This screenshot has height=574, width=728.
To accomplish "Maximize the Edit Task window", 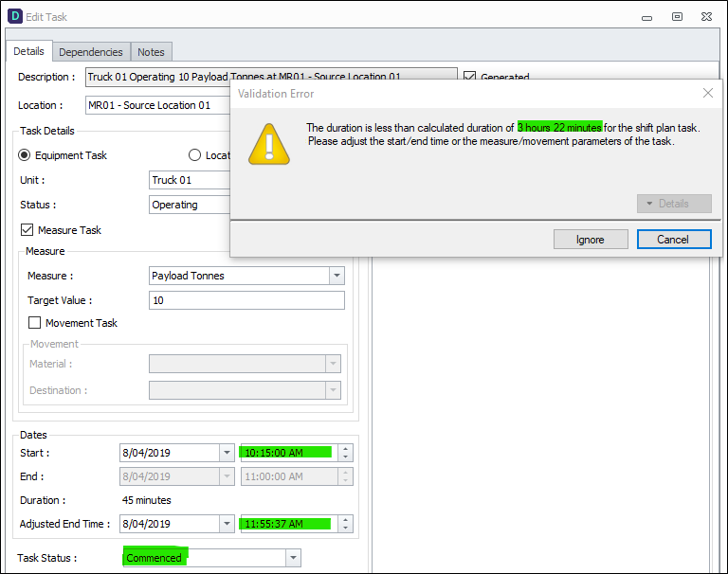I will [677, 17].
